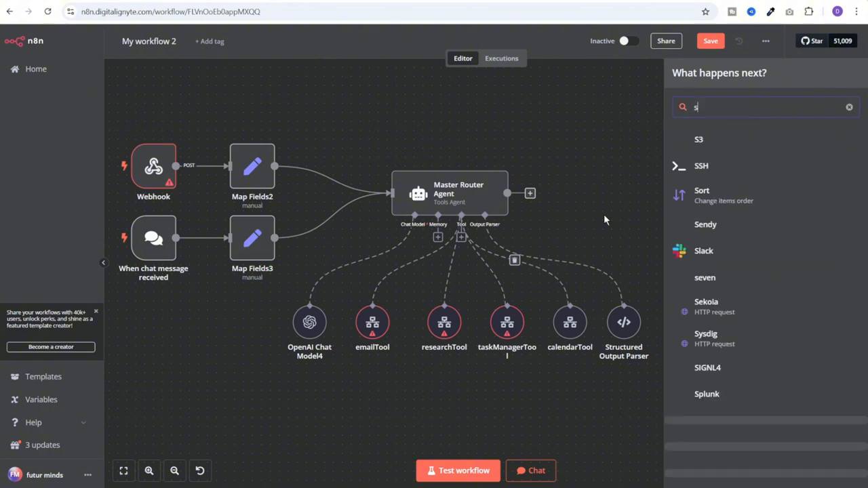Dismiss the creator promotion banner
The width and height of the screenshot is (868, 488).
click(x=96, y=311)
